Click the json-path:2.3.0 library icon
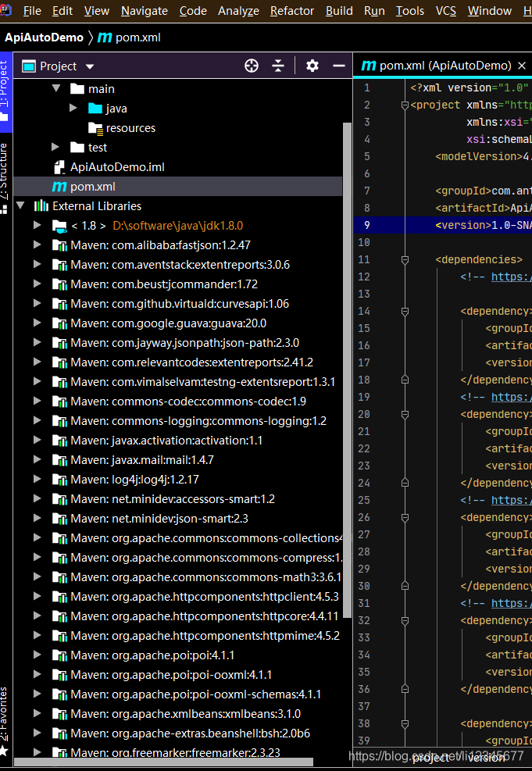Image resolution: width=532 pixels, height=771 pixels. [59, 343]
